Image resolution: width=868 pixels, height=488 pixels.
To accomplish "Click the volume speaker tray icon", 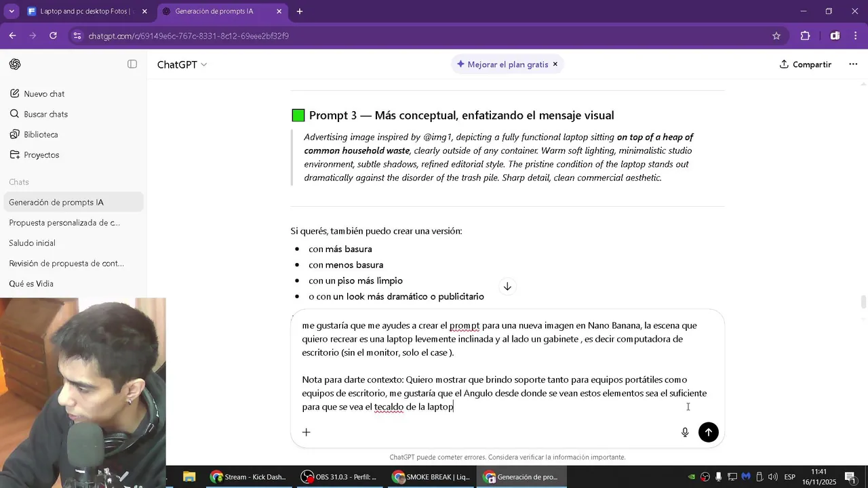I will [x=773, y=477].
